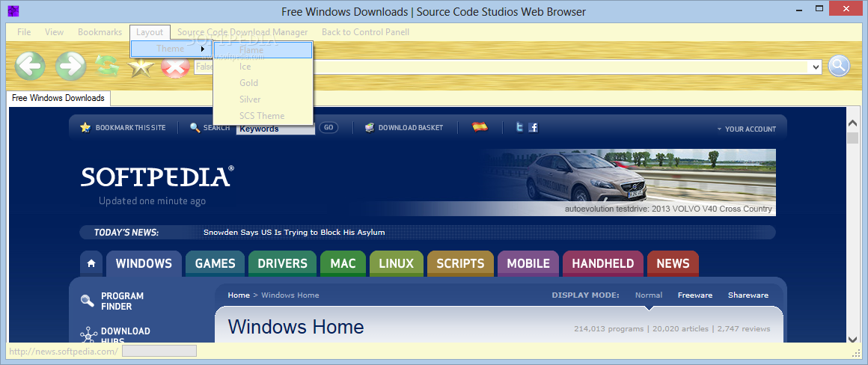The image size is (868, 365).
Task: Open the NEWS category tab
Action: 673,264
